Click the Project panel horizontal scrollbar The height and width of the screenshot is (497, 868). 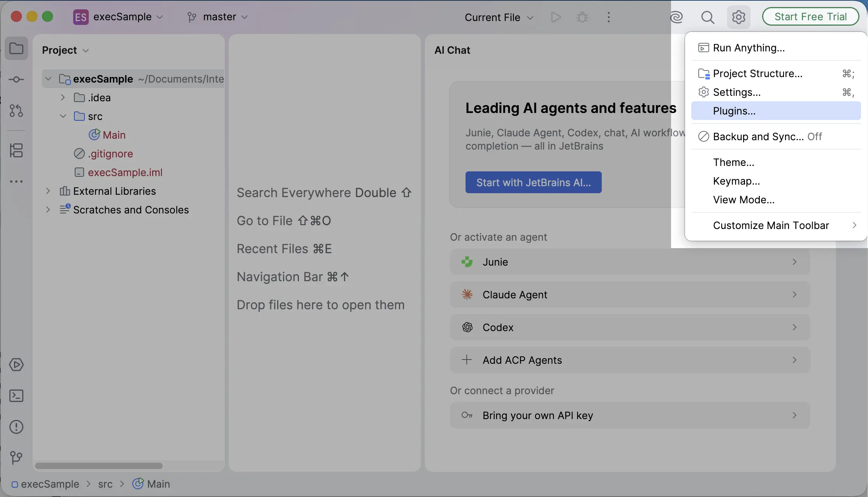[x=99, y=466]
